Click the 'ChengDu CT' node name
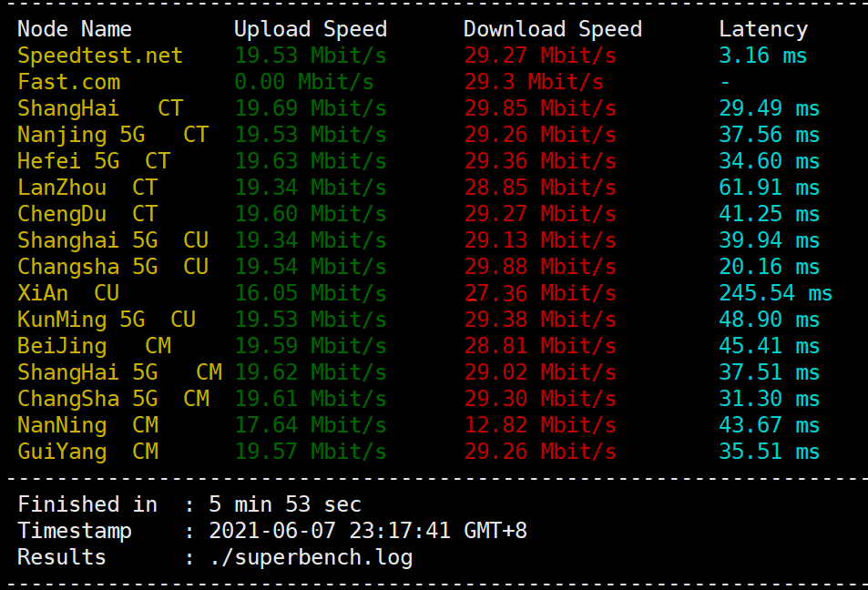The height and width of the screenshot is (590, 868). [87, 214]
